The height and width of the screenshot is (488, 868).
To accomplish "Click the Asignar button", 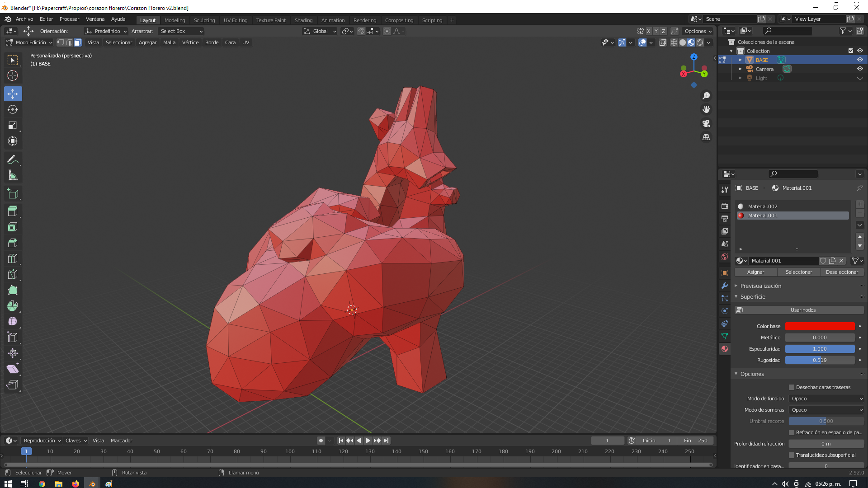I will tap(755, 272).
